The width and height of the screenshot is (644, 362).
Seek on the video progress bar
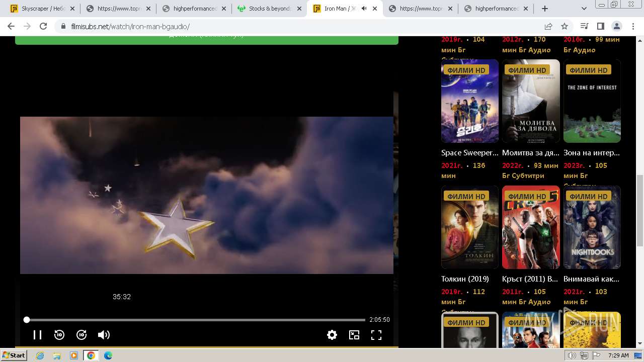(196, 320)
